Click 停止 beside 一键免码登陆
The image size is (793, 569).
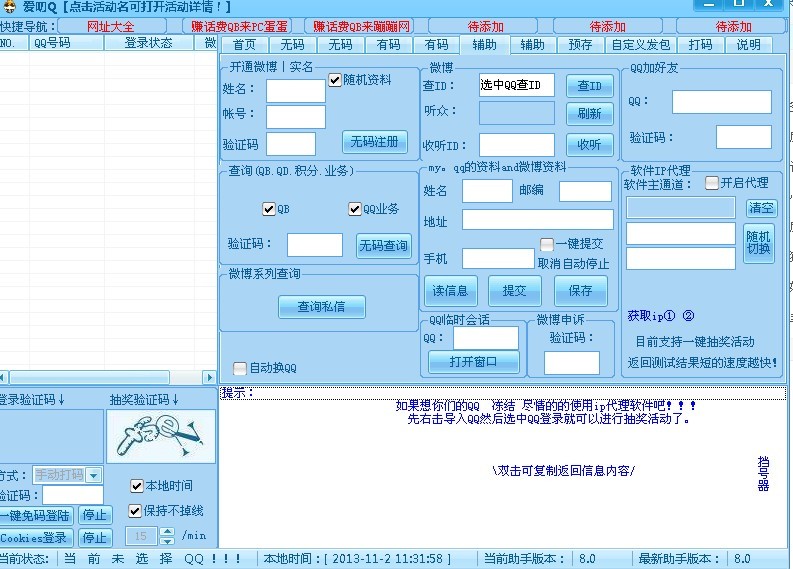(x=95, y=516)
